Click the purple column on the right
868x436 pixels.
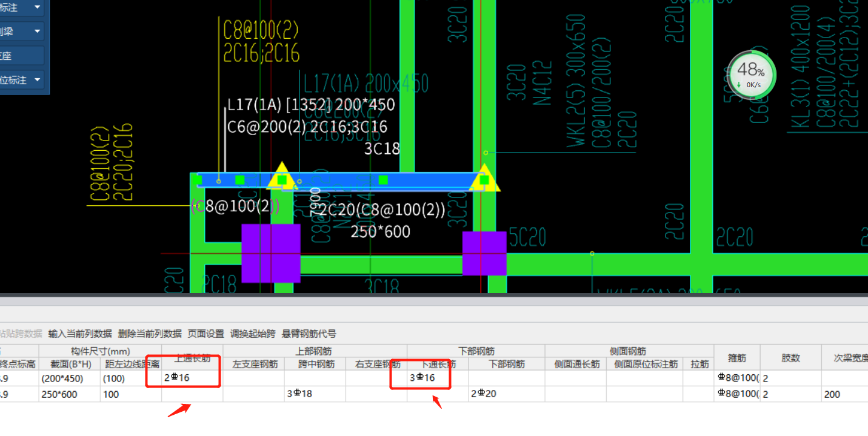pos(484,253)
